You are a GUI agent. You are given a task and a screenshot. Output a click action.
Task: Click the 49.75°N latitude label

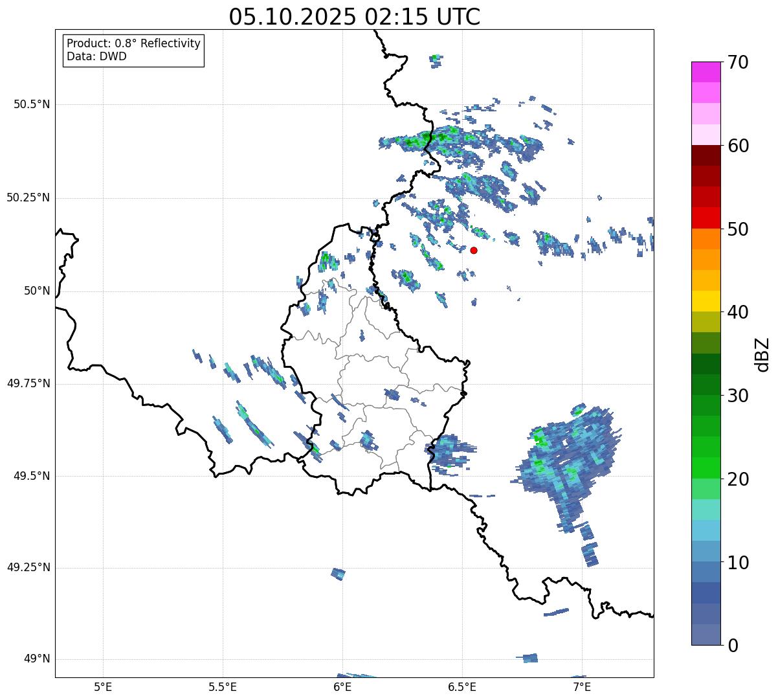click(28, 383)
